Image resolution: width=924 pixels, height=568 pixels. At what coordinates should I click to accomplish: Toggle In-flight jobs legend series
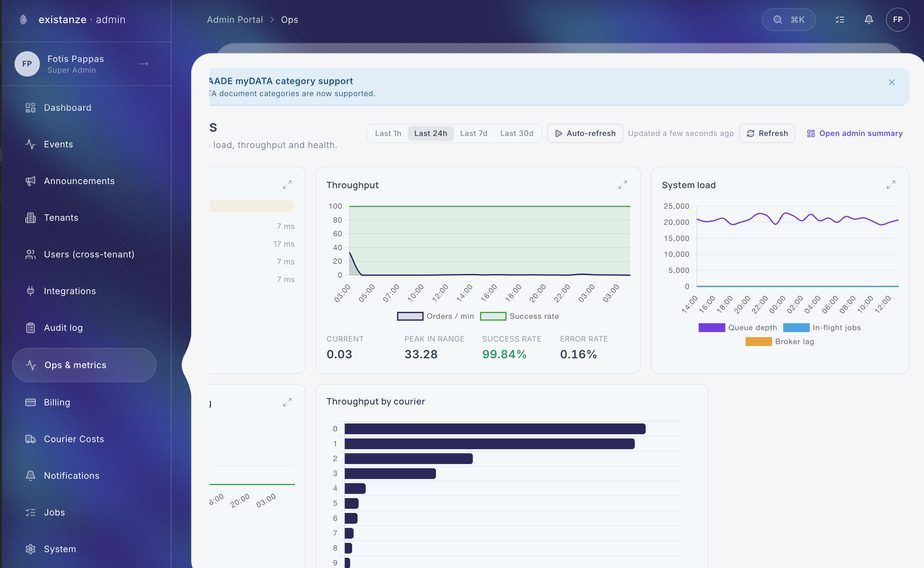(822, 328)
